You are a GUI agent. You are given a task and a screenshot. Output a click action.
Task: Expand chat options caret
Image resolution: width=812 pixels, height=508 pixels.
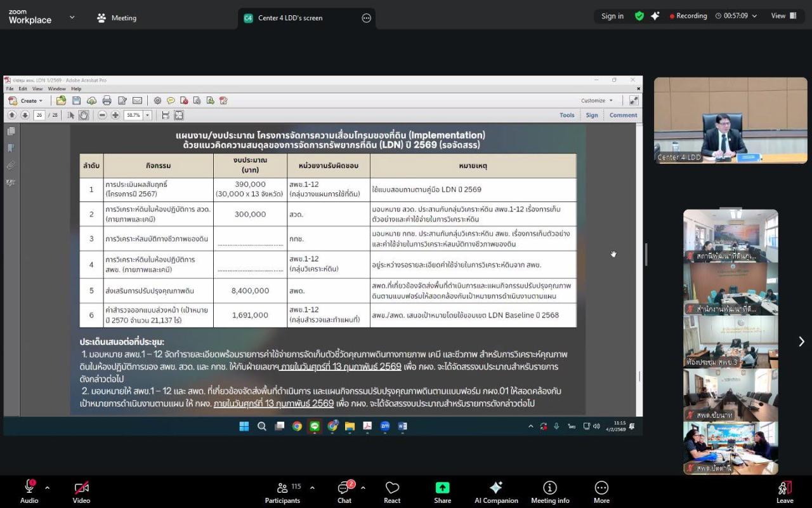[363, 488]
